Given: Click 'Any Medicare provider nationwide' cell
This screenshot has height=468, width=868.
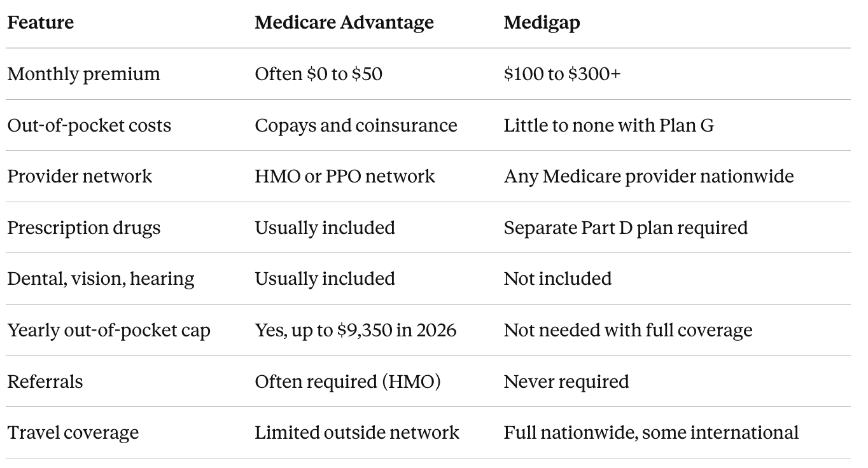Looking at the screenshot, I should point(649,177).
